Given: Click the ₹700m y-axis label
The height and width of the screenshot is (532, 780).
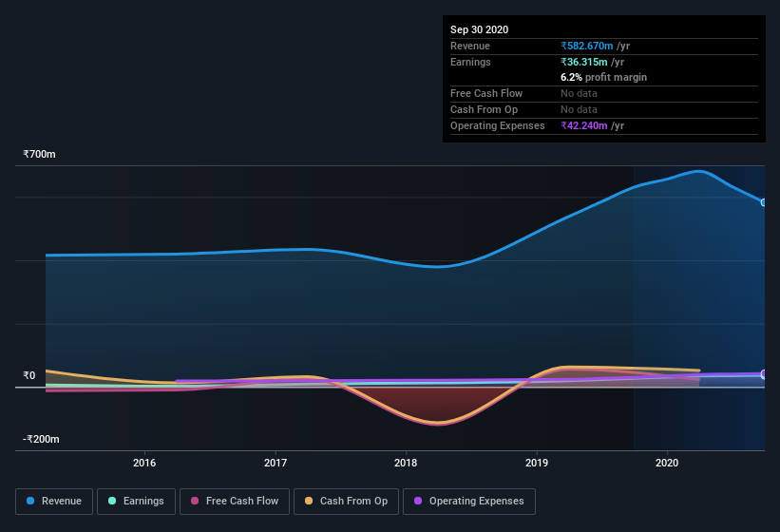Looking at the screenshot, I should pos(39,154).
